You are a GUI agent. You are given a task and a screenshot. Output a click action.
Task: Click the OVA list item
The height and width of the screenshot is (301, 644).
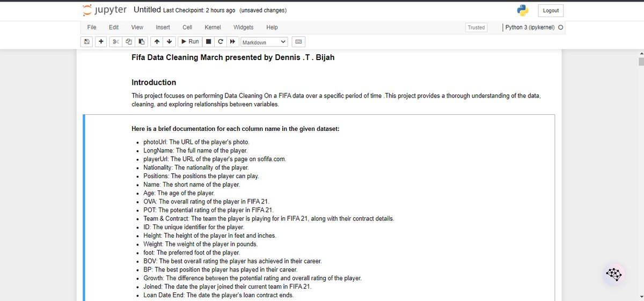click(x=206, y=201)
